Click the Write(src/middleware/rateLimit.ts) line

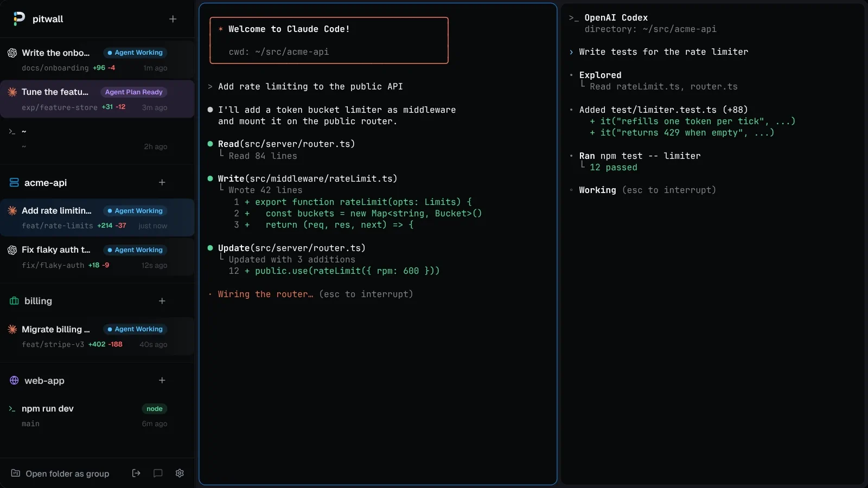(308, 178)
